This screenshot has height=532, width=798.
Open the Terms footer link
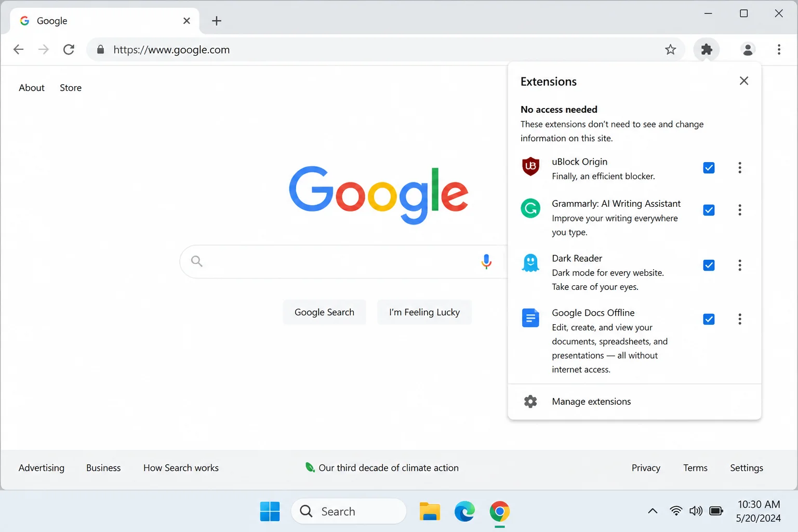click(x=695, y=468)
